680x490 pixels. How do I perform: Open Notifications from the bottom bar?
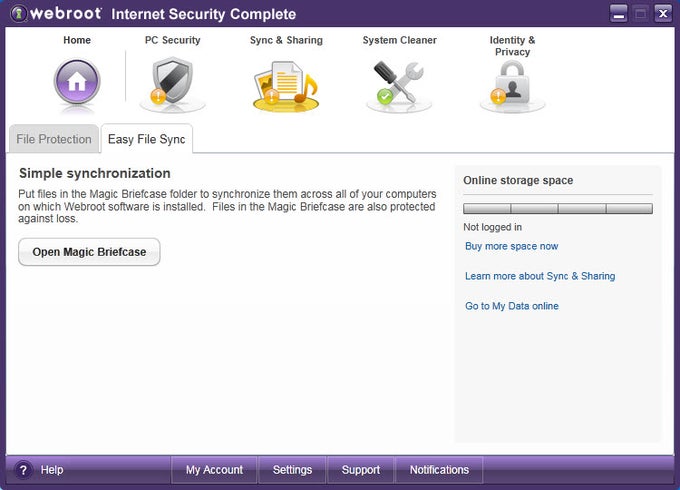point(439,470)
